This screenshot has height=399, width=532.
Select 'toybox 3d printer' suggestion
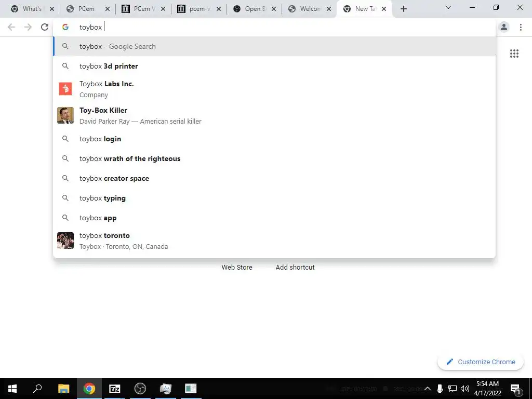[274, 66]
